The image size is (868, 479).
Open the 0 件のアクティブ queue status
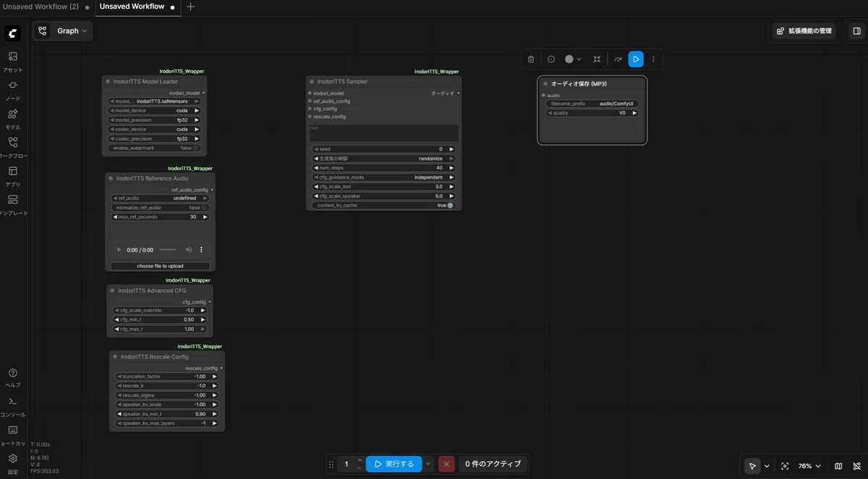(493, 464)
